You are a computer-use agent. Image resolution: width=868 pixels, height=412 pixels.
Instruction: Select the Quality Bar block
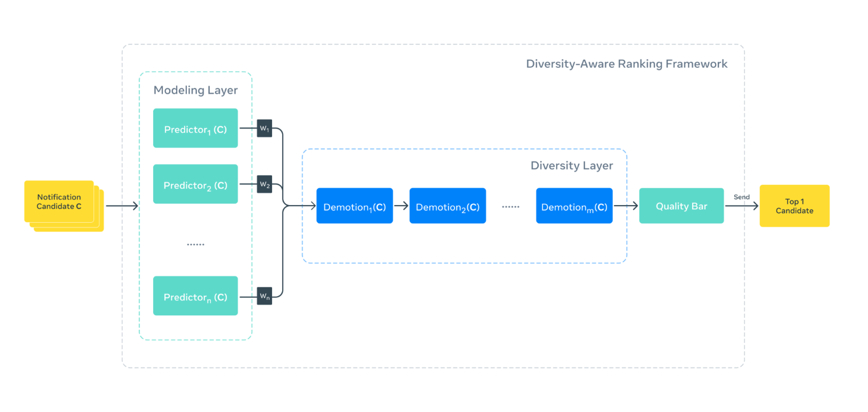coord(681,206)
